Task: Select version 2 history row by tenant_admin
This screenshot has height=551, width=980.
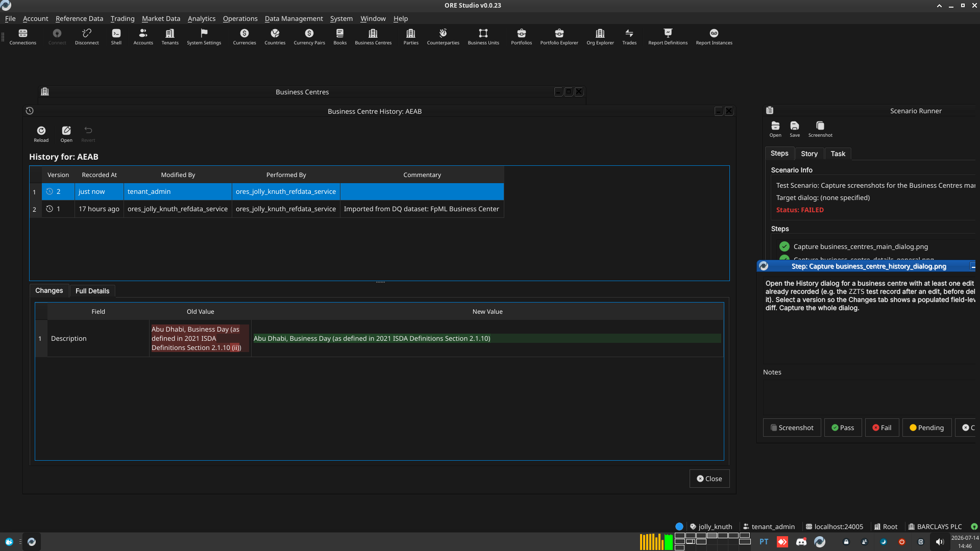Action: (x=273, y=191)
